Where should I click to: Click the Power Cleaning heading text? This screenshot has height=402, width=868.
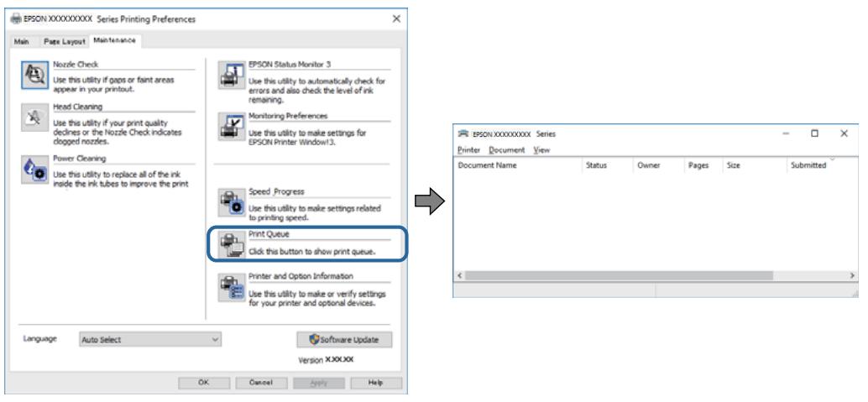(x=79, y=159)
